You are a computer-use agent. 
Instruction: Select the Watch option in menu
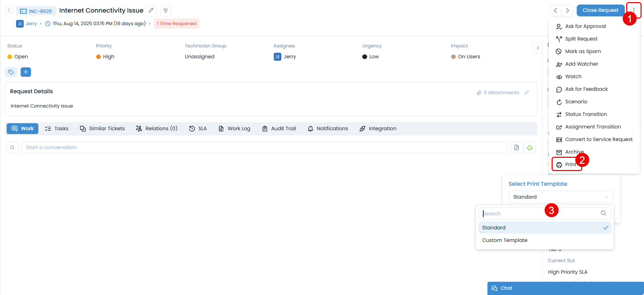coord(573,76)
